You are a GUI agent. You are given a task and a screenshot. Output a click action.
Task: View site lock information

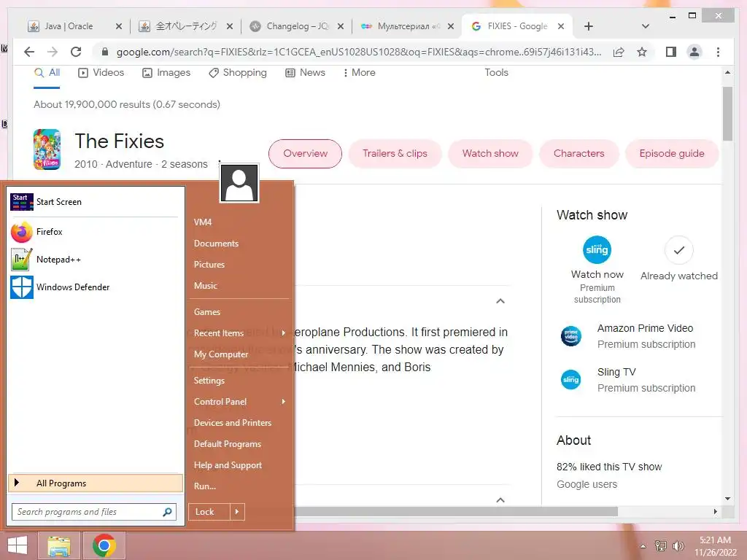pyautogui.click(x=105, y=52)
